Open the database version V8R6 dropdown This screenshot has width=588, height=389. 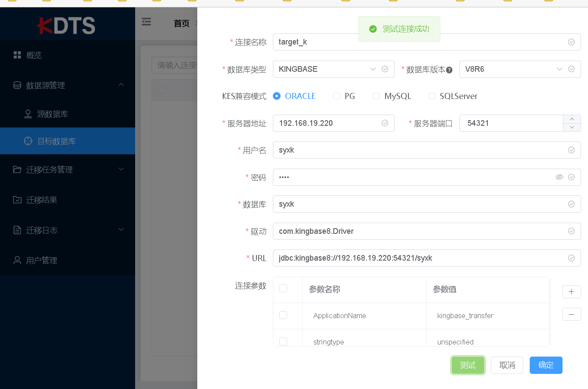point(520,69)
